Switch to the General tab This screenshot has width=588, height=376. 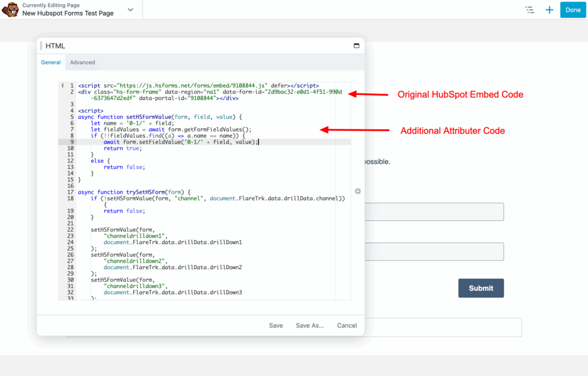tap(51, 62)
